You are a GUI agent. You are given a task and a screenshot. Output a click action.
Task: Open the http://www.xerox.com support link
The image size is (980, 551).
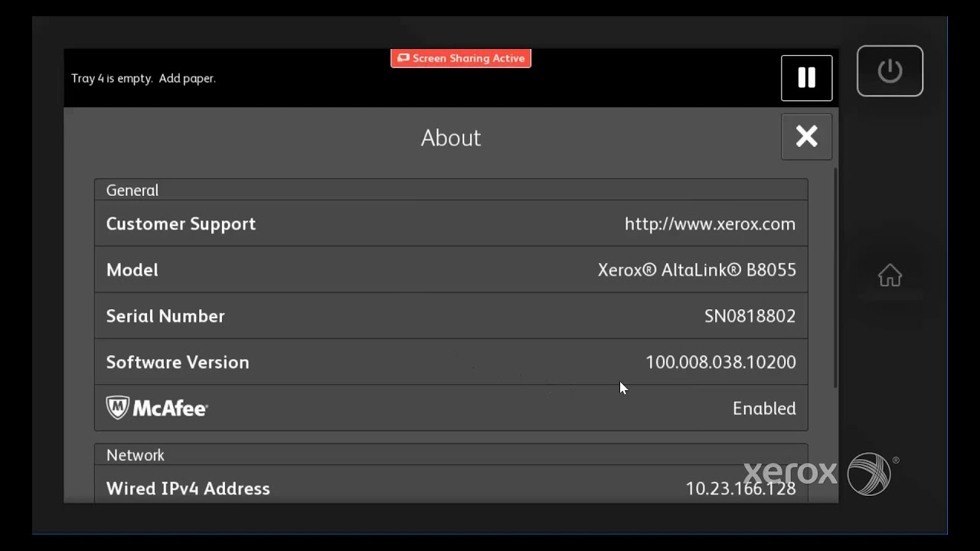710,223
